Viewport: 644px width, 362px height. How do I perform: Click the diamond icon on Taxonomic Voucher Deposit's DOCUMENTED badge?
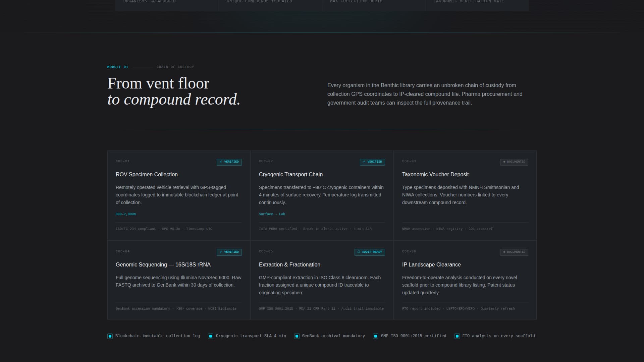pyautogui.click(x=504, y=162)
